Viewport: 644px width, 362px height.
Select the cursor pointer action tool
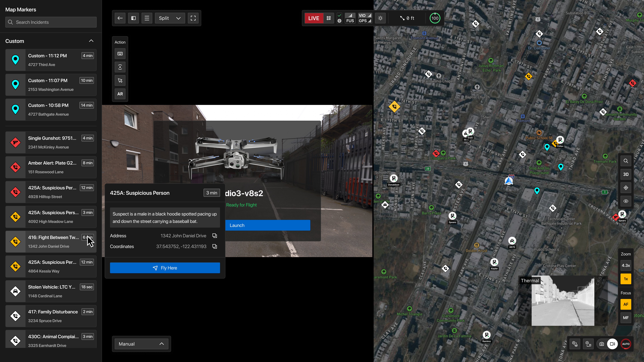(x=120, y=80)
